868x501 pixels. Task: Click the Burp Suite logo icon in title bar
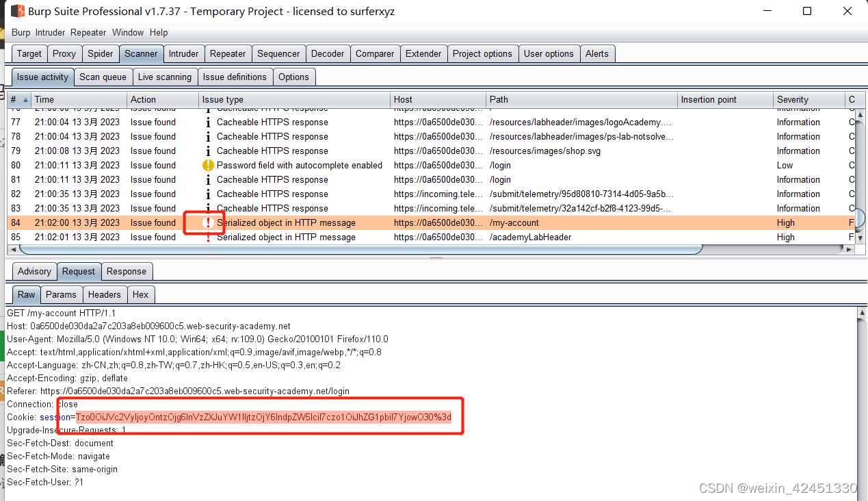pos(18,11)
